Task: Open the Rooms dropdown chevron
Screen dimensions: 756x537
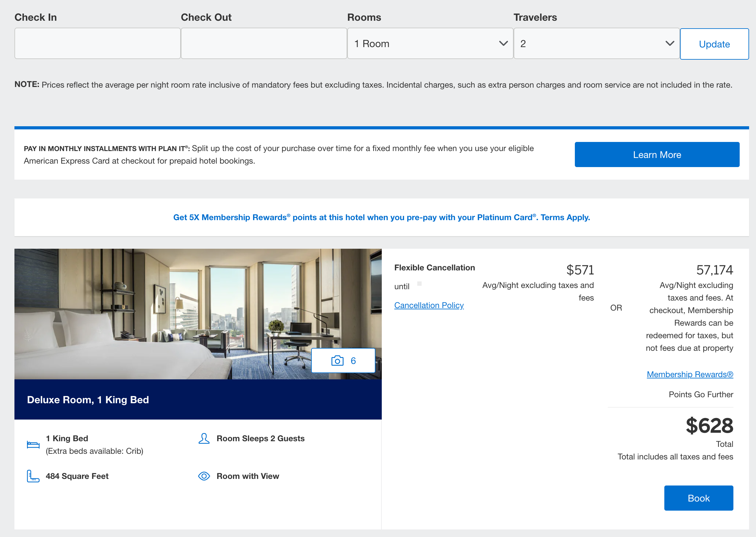Action: (503, 44)
